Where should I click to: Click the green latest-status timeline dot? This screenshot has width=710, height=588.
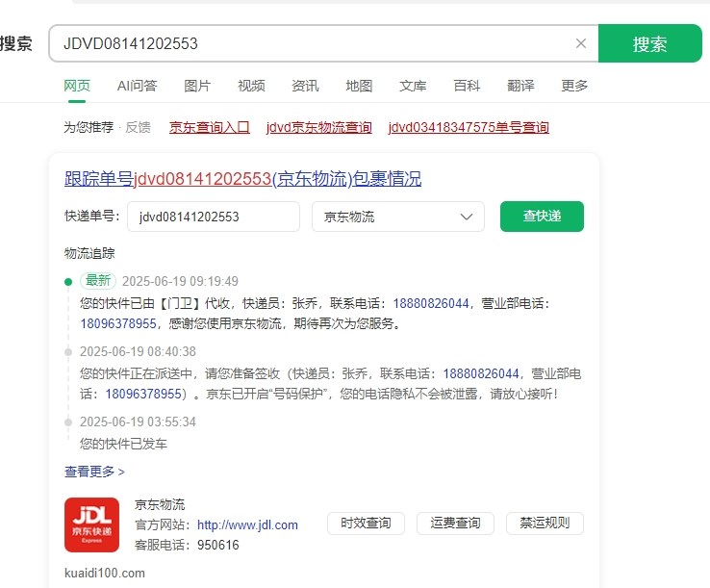[68, 282]
